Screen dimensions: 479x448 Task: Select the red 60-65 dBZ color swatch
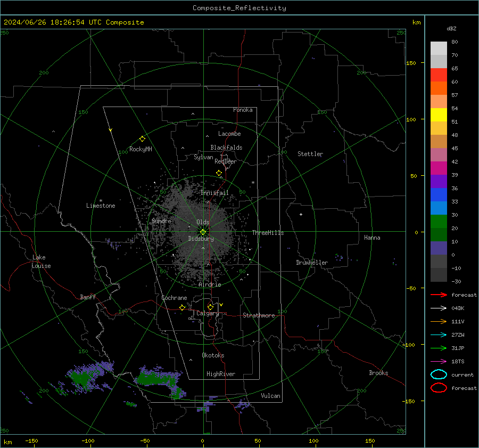click(x=439, y=75)
